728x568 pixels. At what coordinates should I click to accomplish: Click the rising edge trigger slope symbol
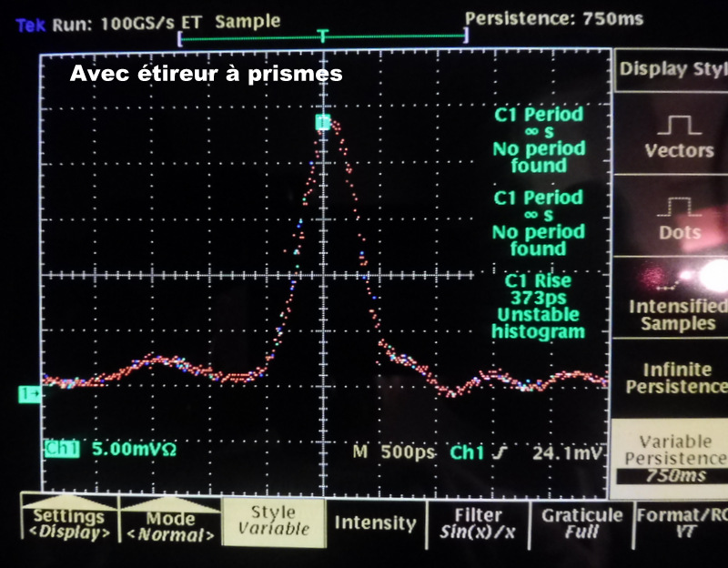point(502,451)
